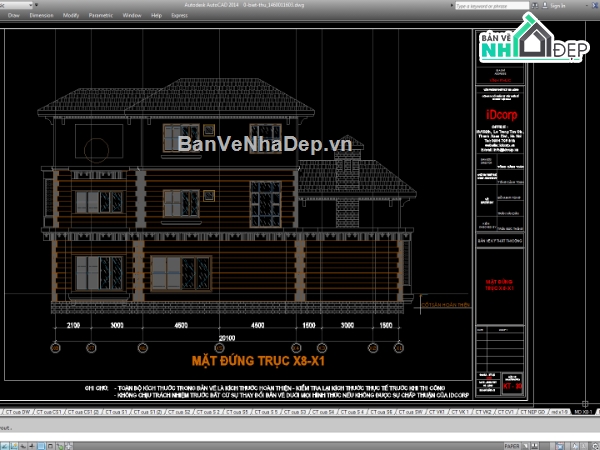Screen dimensions: 600x450
Task: Switch to the CT VK2 layout tab
Action: tap(483, 412)
